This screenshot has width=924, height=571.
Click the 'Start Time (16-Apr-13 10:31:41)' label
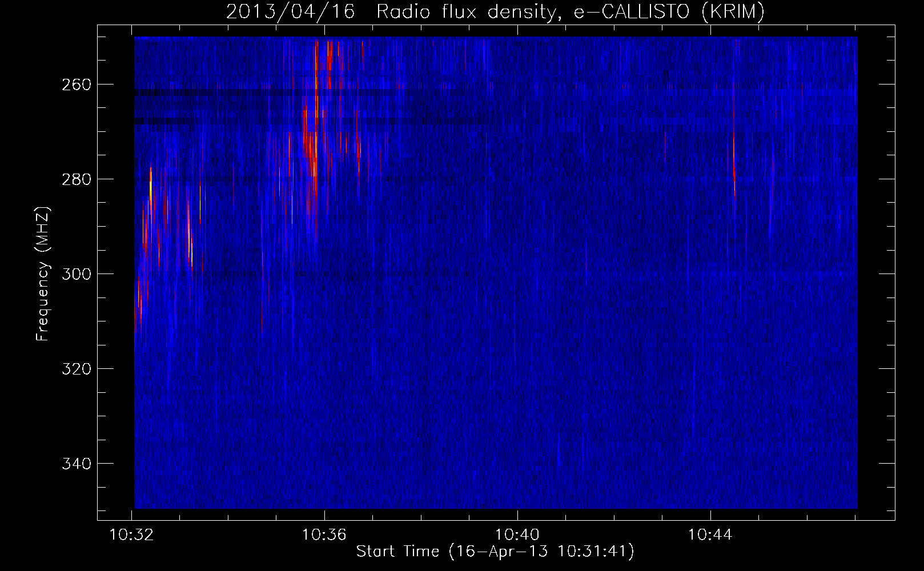point(495,552)
